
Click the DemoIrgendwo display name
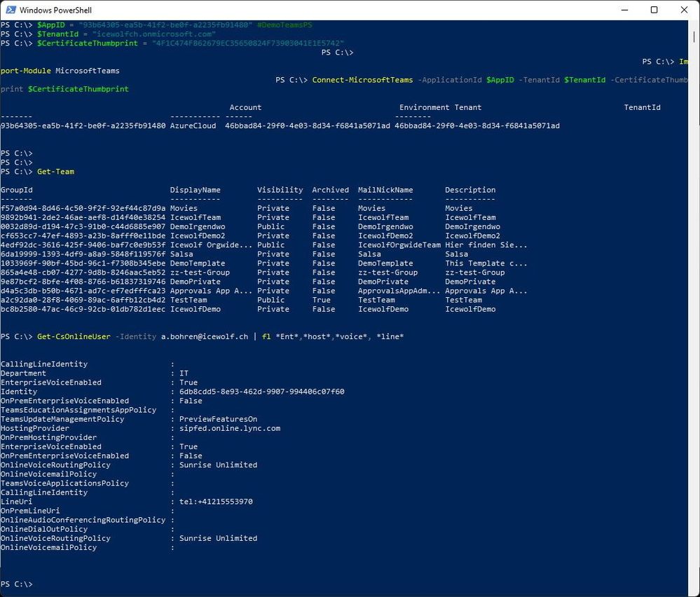click(198, 226)
